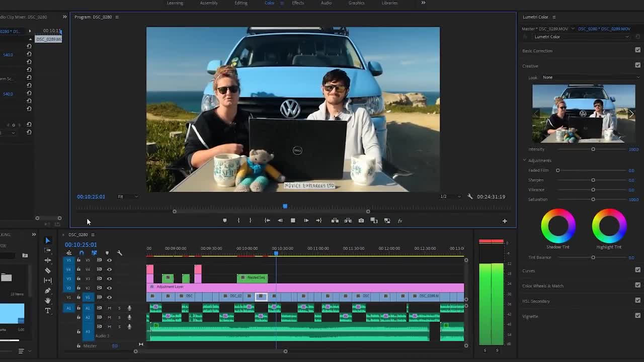Stop playback in Program monitor
Viewport: 644px width, 362px height.
point(293,221)
